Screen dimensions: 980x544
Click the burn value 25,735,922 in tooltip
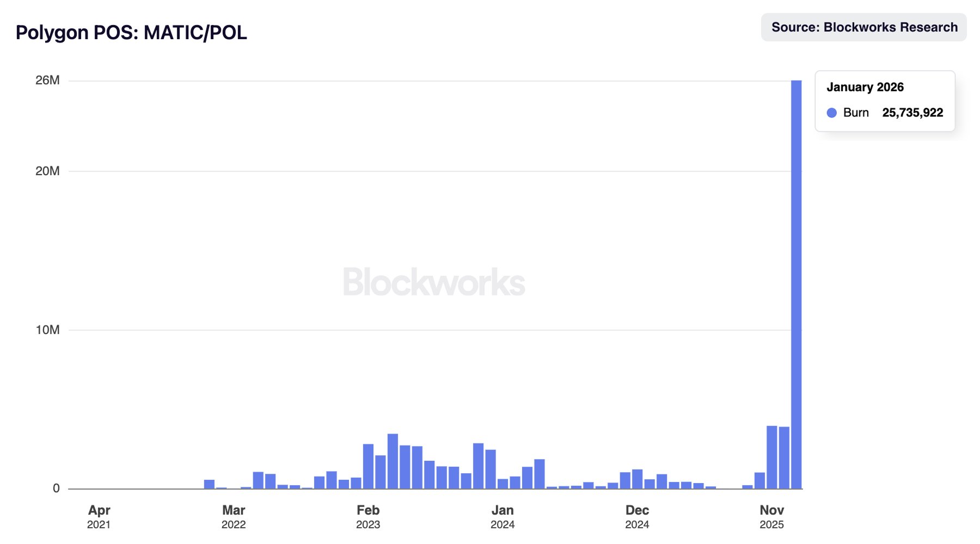click(912, 113)
